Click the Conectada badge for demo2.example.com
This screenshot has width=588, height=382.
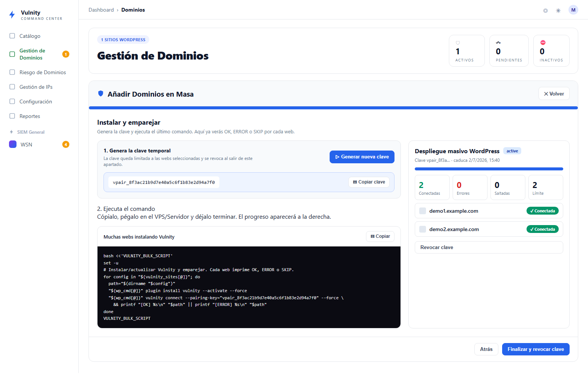pos(542,229)
